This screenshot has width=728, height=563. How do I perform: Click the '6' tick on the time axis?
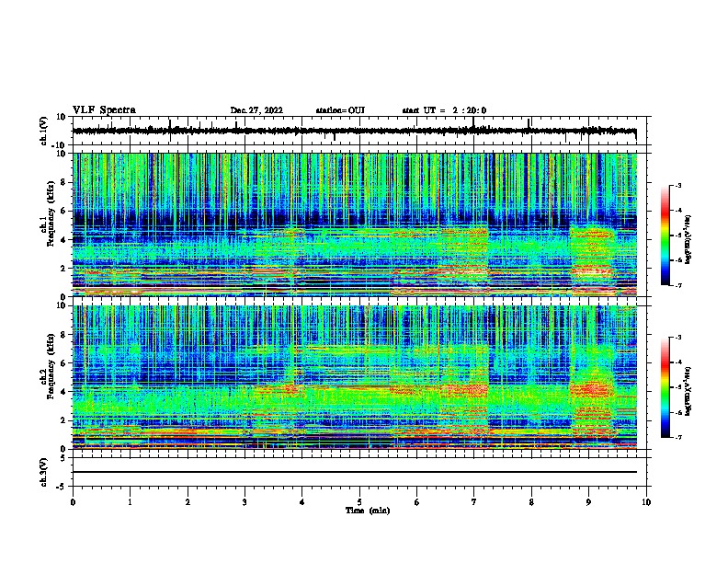point(417,502)
